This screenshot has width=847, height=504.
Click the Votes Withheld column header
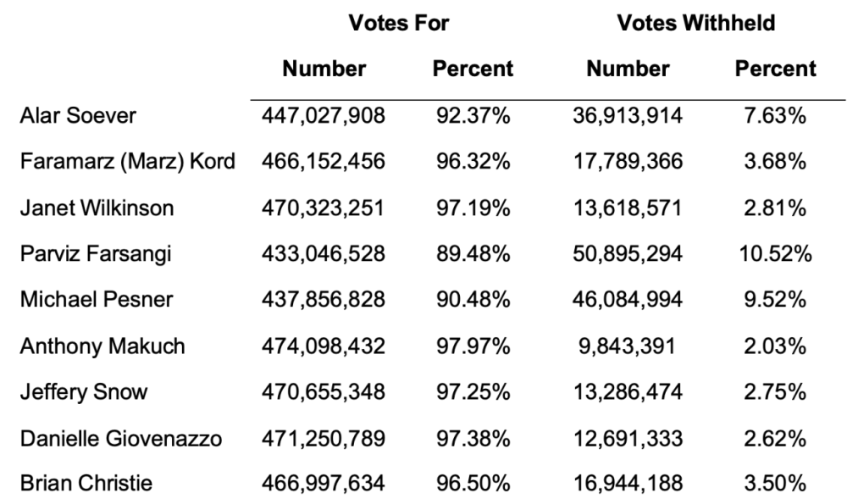[x=695, y=23]
